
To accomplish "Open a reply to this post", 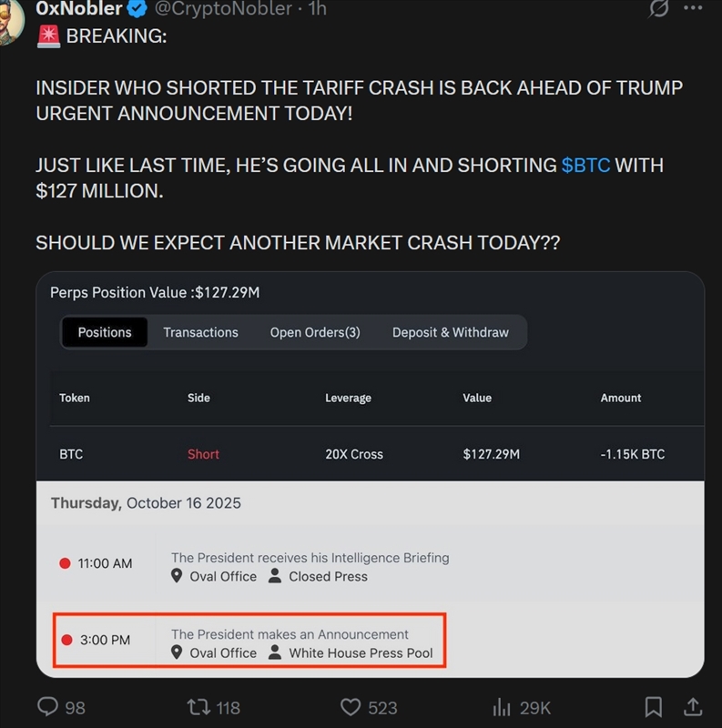I will [x=46, y=706].
